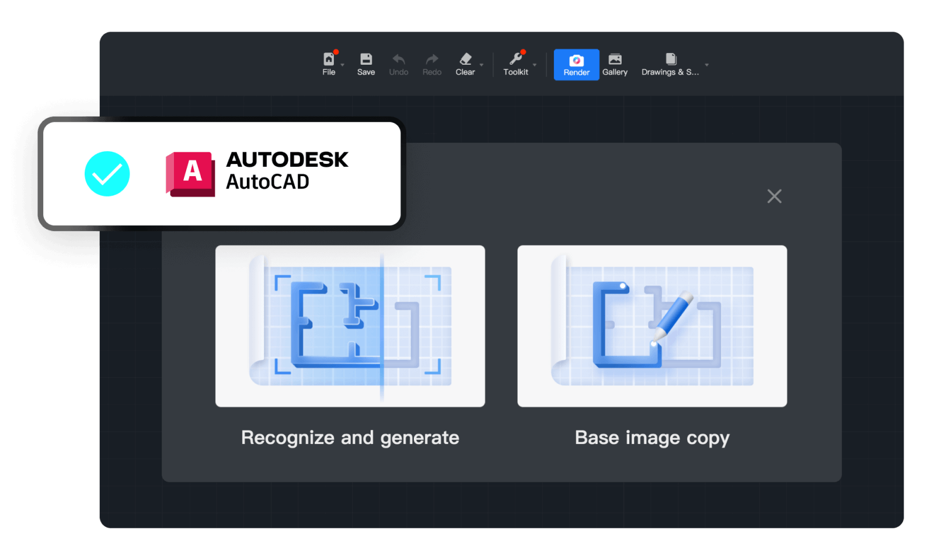Screen dimensions: 934x560
Task: Click the "Base image copy" text label
Action: click(x=652, y=437)
